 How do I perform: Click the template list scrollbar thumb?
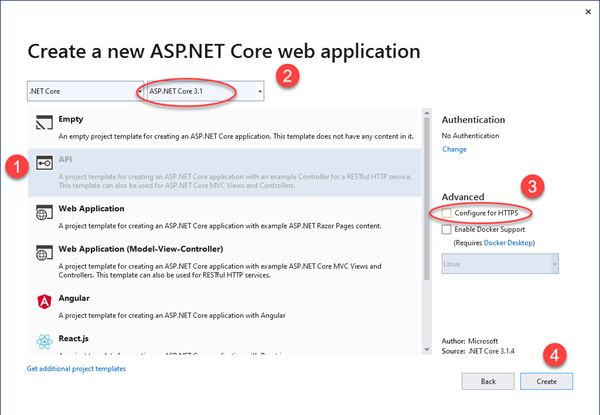(x=427, y=199)
